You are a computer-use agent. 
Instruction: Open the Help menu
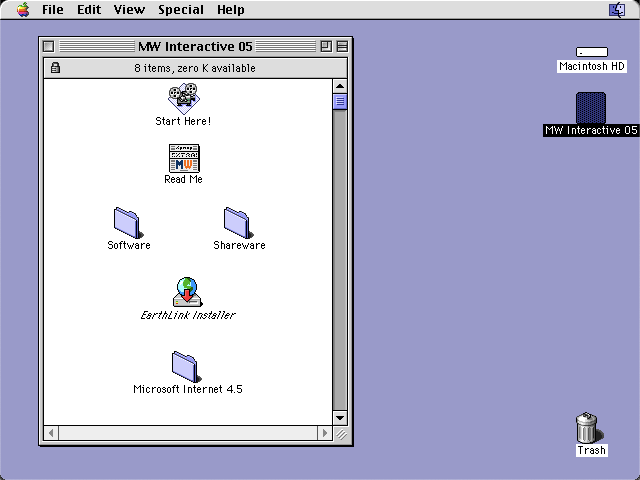(231, 9)
